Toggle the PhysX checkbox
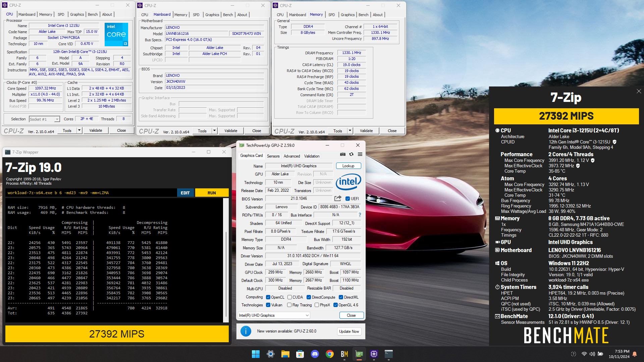644x362 pixels. click(317, 305)
